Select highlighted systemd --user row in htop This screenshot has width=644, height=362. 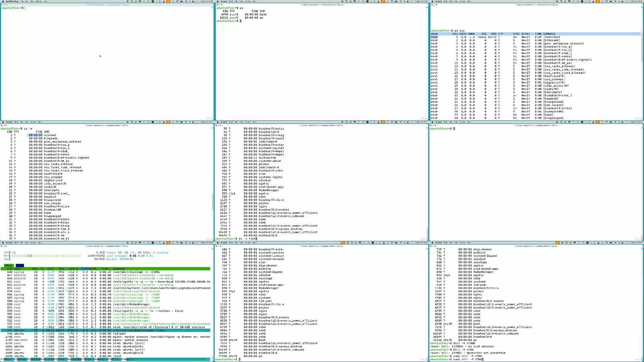click(x=105, y=330)
